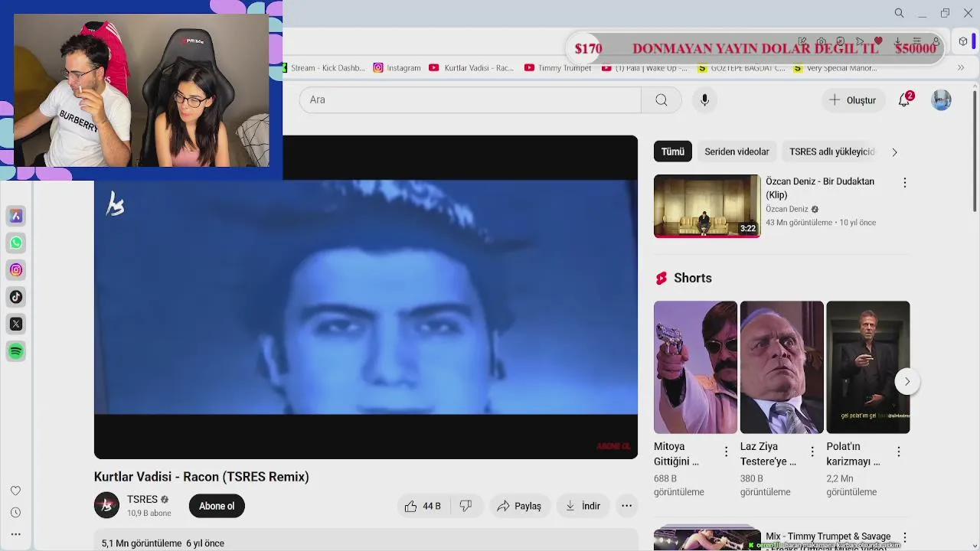Click the Ara search input field

click(x=470, y=99)
